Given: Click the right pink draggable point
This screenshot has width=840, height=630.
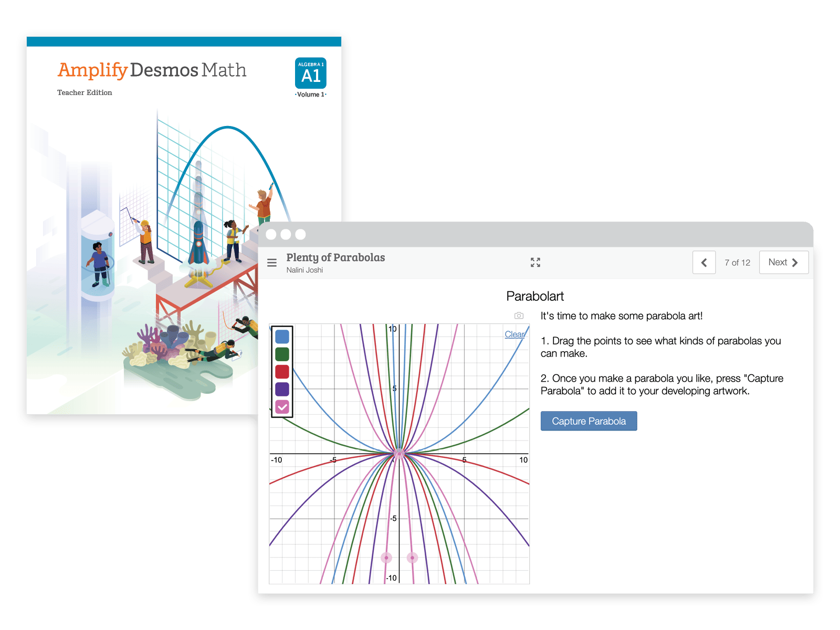Looking at the screenshot, I should pyautogui.click(x=412, y=558).
